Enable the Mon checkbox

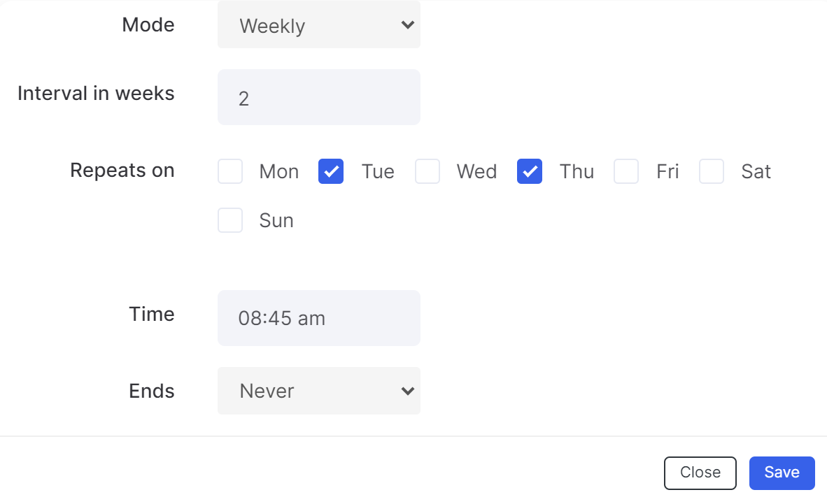230,171
